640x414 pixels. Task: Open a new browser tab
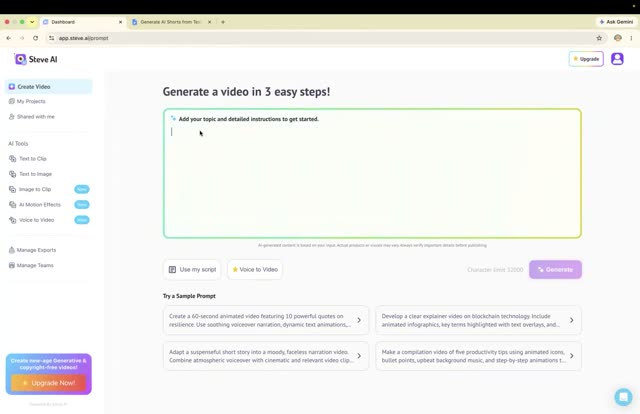click(223, 22)
